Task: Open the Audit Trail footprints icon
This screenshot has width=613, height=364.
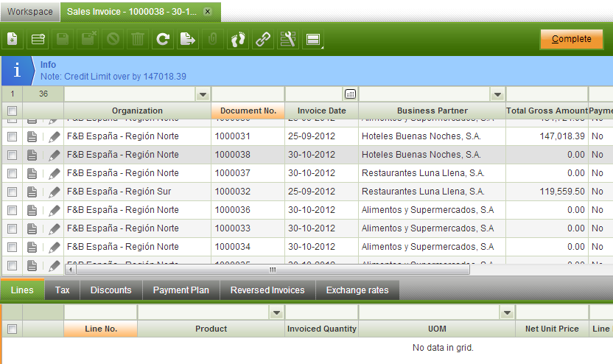Action: pyautogui.click(x=238, y=39)
